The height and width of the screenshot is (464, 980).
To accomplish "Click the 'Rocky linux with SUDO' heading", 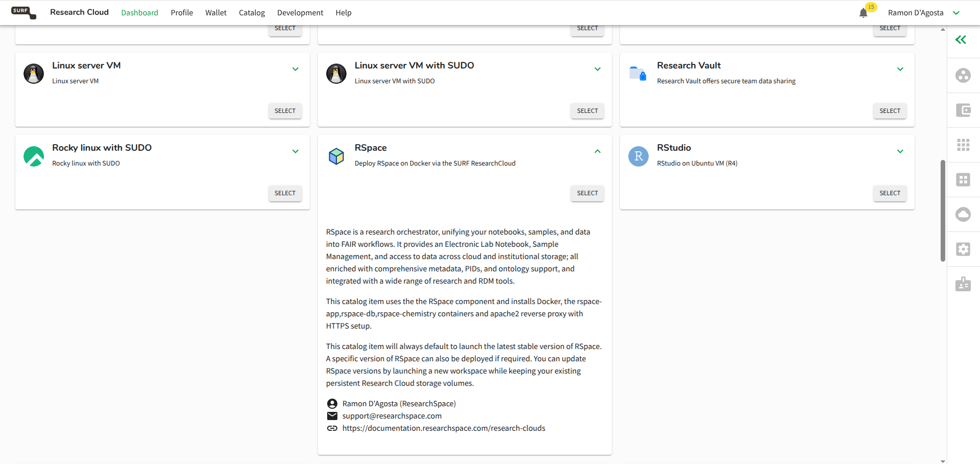I will click(x=102, y=148).
